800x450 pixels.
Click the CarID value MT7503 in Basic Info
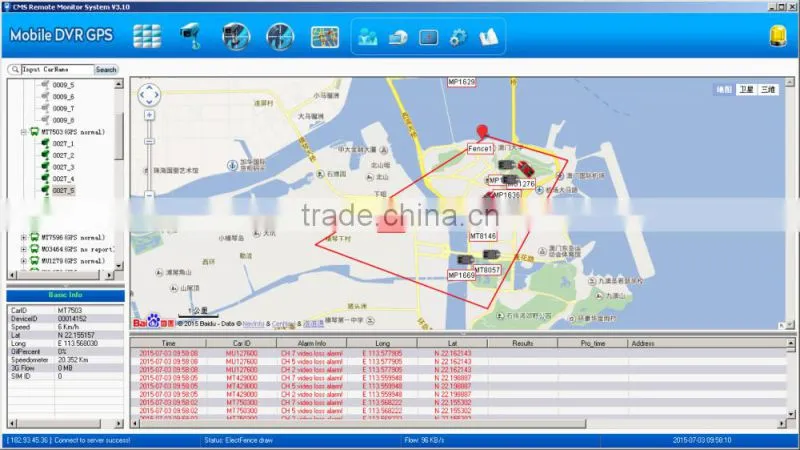pyautogui.click(x=70, y=310)
